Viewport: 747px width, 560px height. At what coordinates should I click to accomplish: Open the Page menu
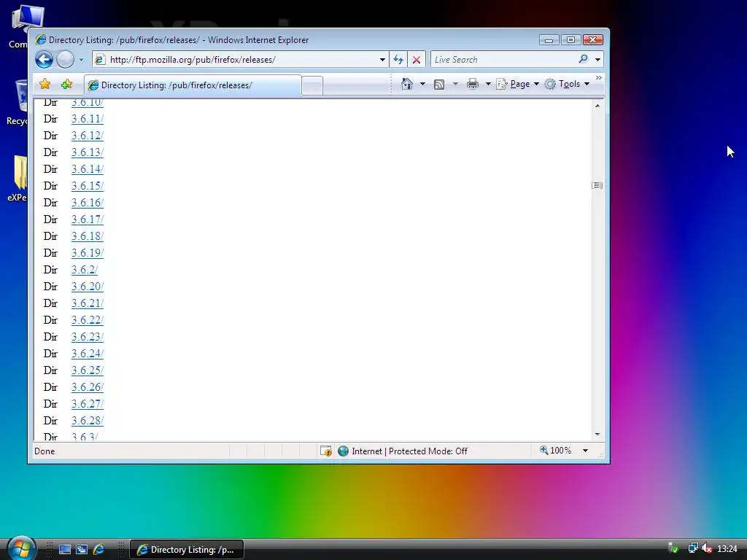point(518,85)
